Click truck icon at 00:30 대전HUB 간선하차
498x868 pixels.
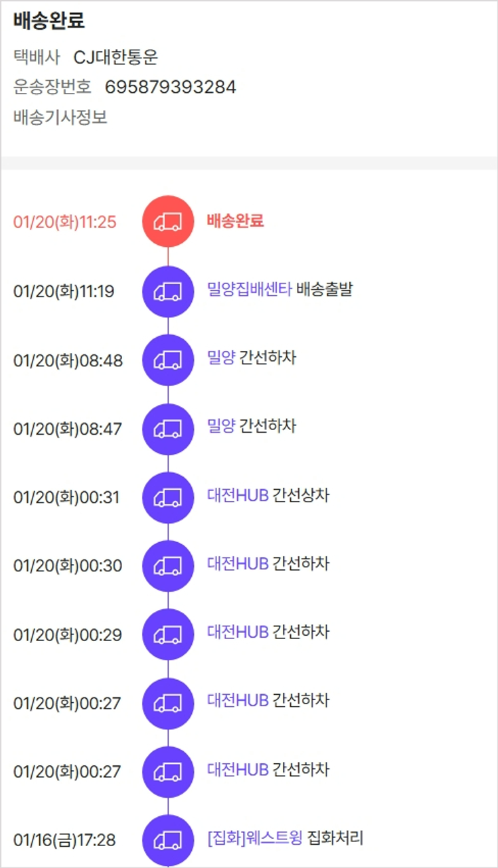coord(168,566)
